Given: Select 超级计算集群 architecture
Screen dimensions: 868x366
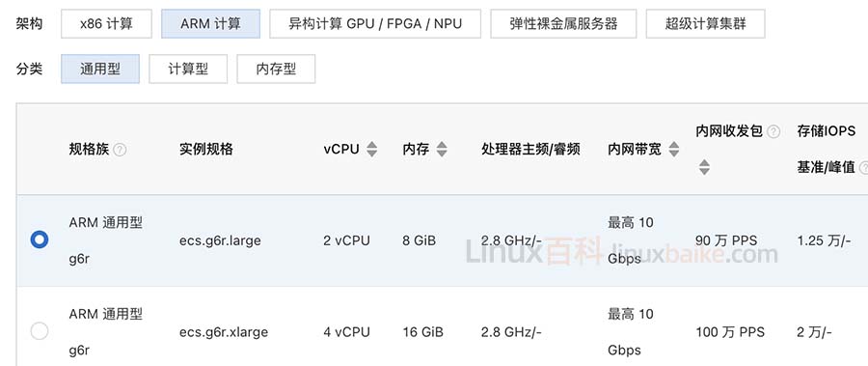Looking at the screenshot, I should coord(705,24).
